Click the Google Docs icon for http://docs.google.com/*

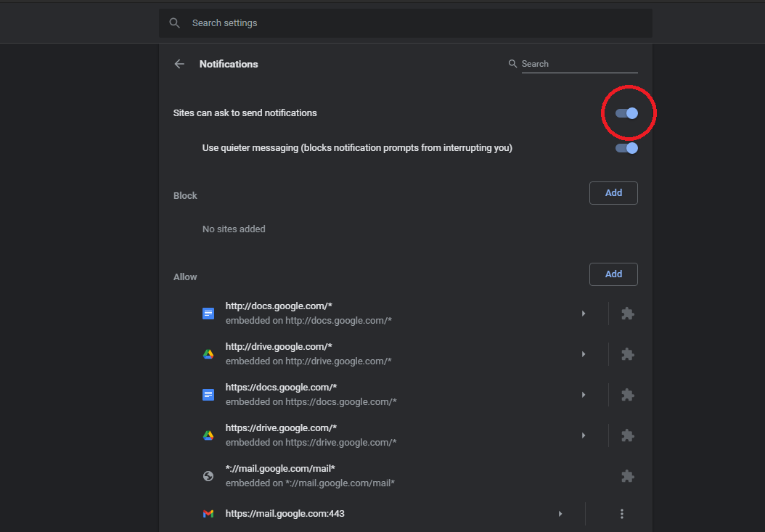pos(208,314)
